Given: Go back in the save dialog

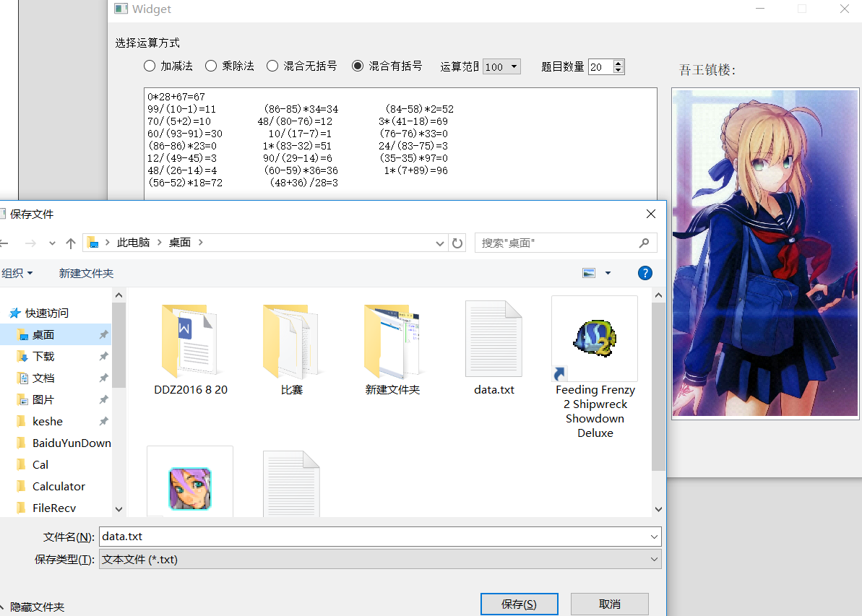Looking at the screenshot, I should pyautogui.click(x=4, y=243).
